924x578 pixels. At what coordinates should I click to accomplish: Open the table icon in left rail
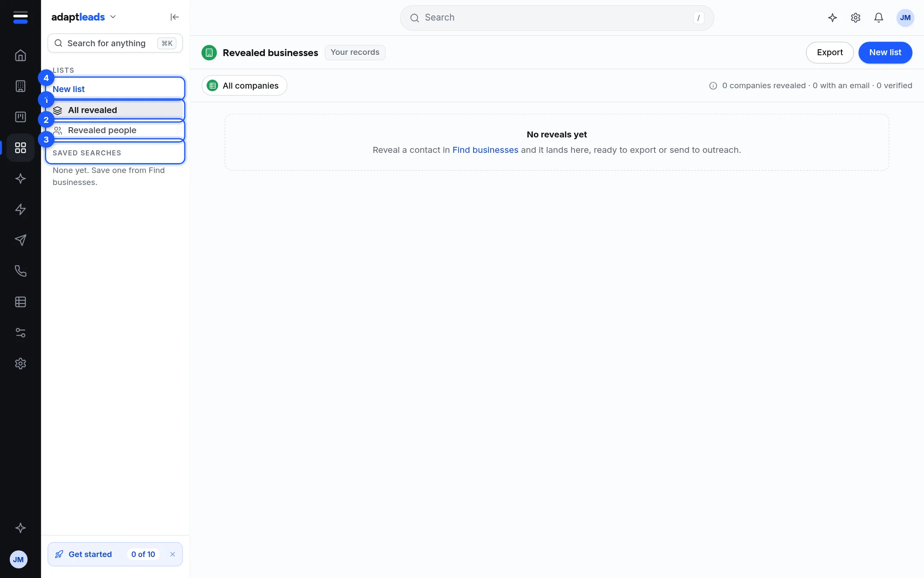click(21, 302)
